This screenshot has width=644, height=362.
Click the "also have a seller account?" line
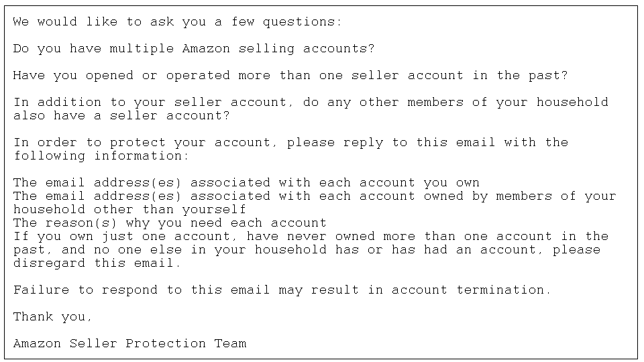tap(121, 116)
